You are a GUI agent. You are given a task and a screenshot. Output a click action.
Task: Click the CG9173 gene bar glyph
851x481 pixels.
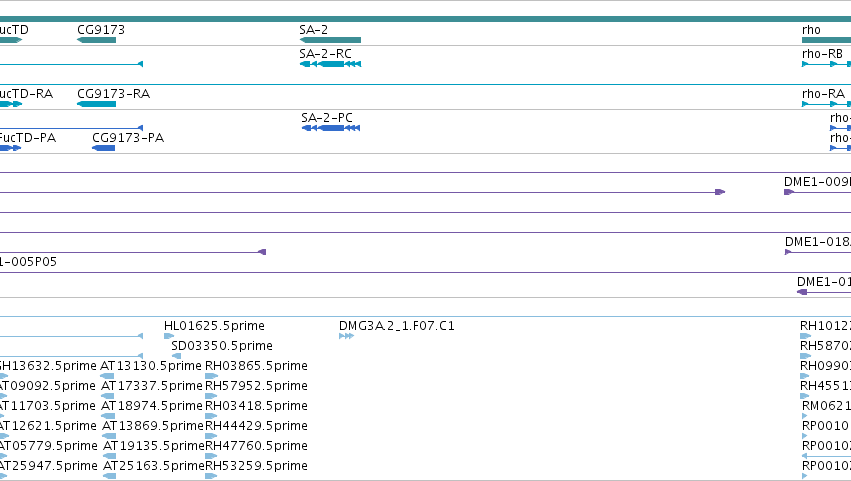[97, 40]
